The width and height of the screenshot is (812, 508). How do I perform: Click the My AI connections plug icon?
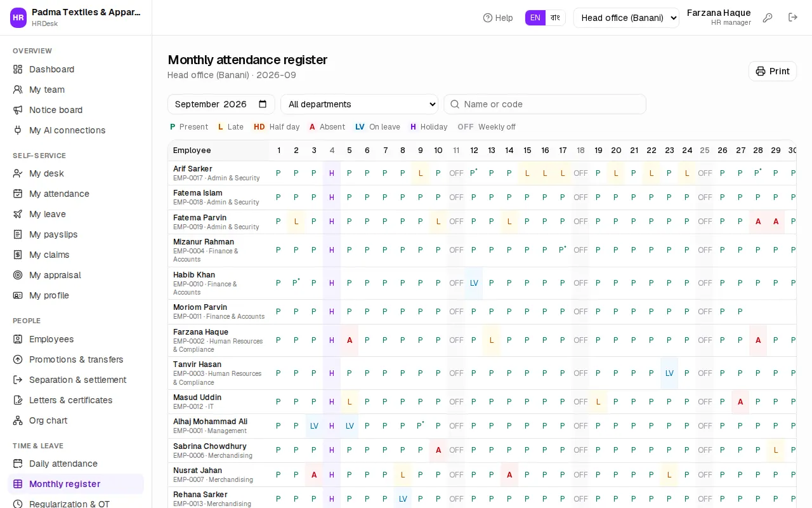(x=18, y=130)
